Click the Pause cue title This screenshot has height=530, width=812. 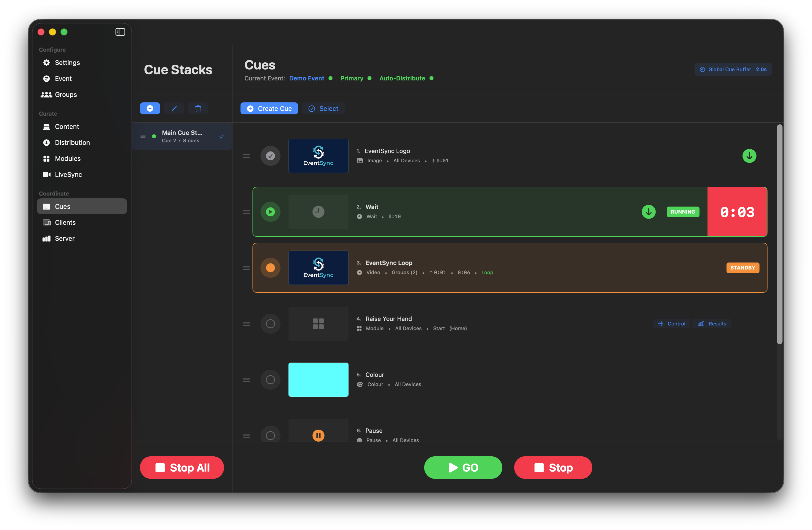[374, 431]
